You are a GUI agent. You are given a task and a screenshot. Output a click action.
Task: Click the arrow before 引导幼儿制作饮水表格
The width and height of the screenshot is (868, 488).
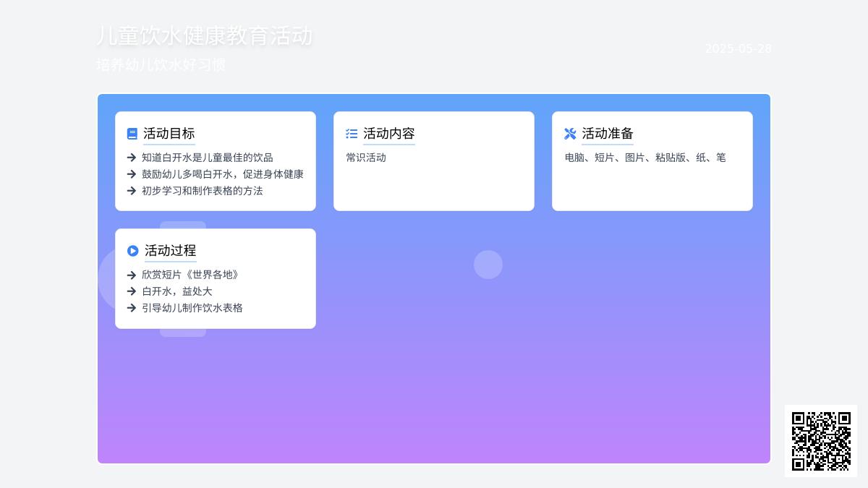[132, 308]
